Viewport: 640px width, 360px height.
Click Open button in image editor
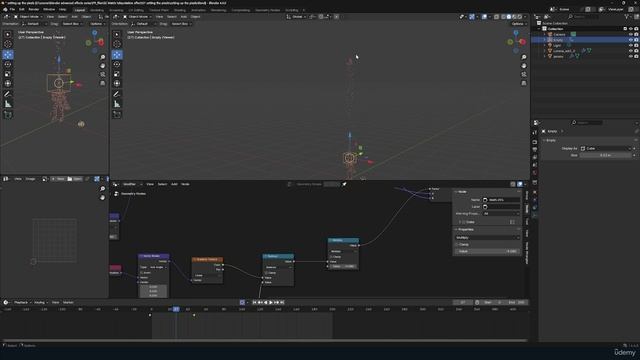pyautogui.click(x=75, y=179)
